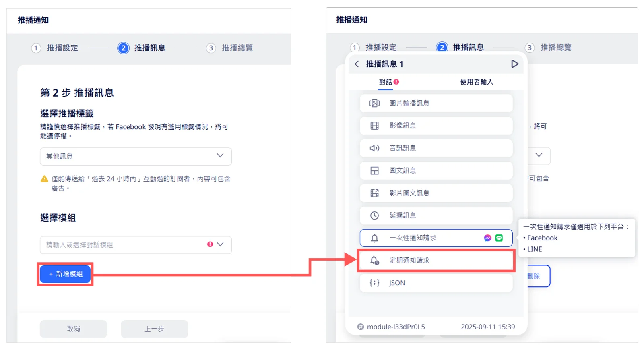Go to step 3 推播總覽, left window
Screen dimensions: 644x350
tap(229, 48)
